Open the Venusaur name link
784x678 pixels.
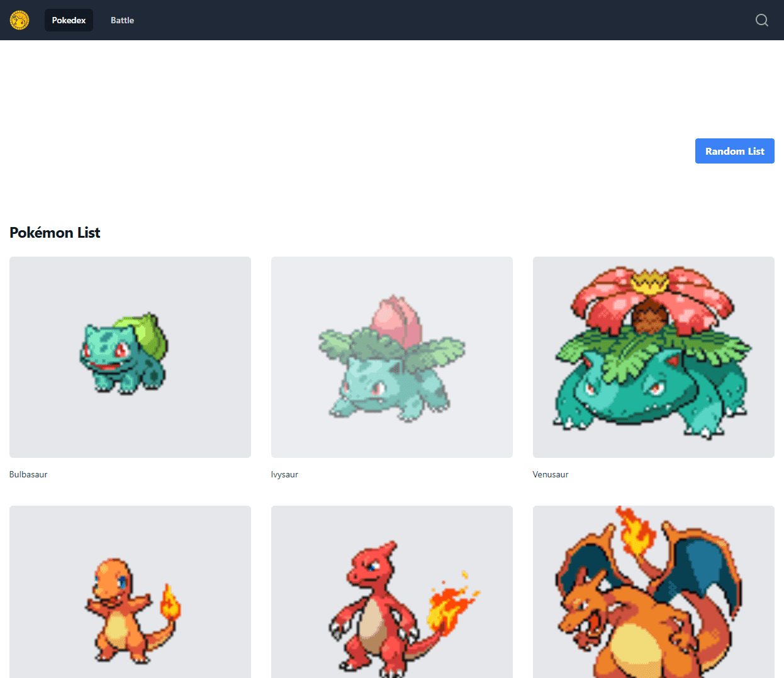coord(550,474)
